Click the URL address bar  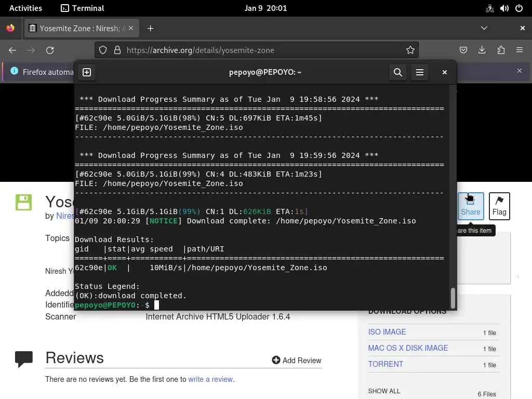[257, 50]
